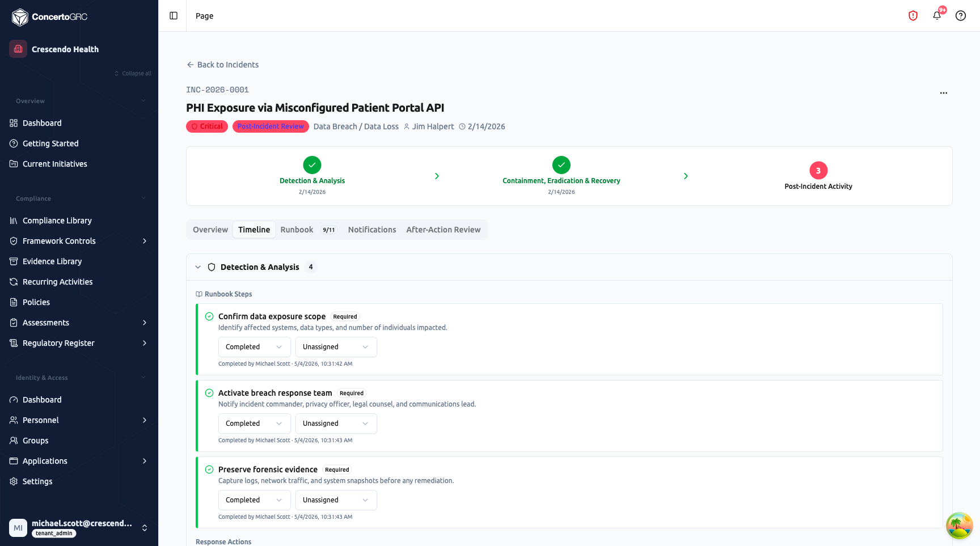980x546 pixels.
Task: Click the Critical severity badge
Action: click(207, 126)
